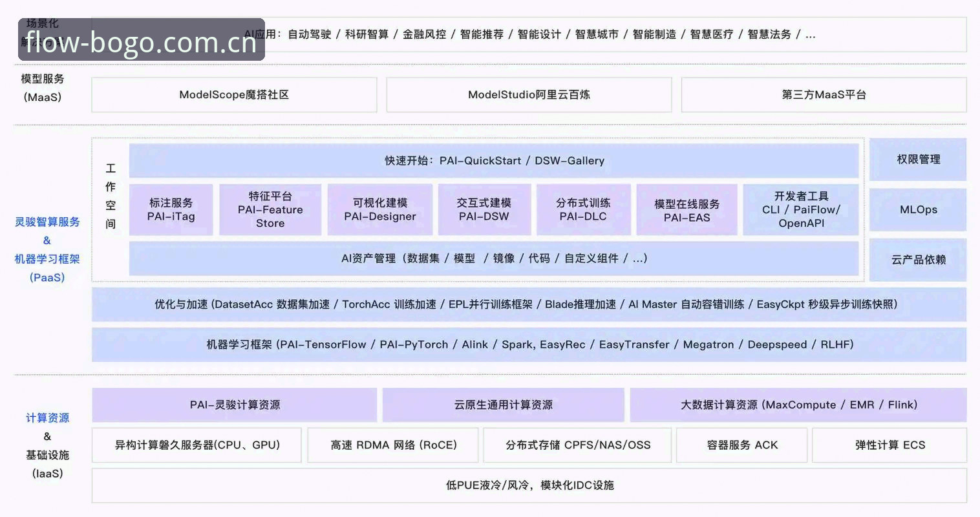
Task: Click the 计算资源 IaaS layer label
Action: (x=47, y=445)
